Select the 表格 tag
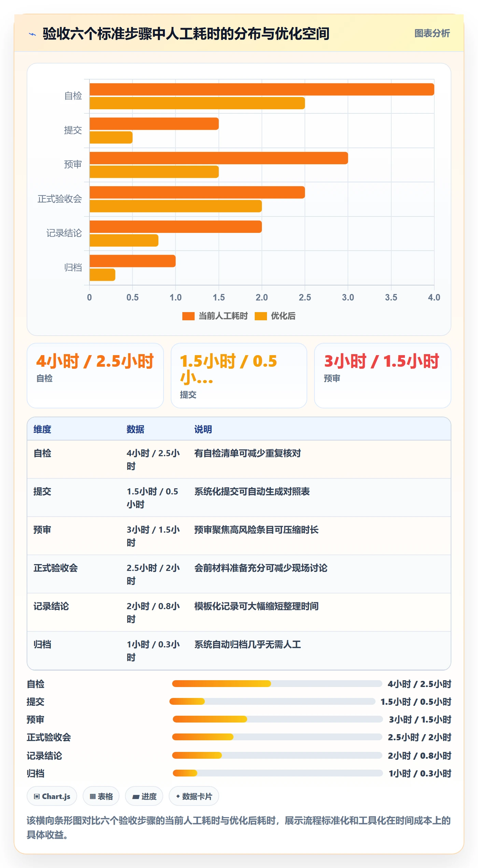This screenshot has width=478, height=868. (x=101, y=796)
